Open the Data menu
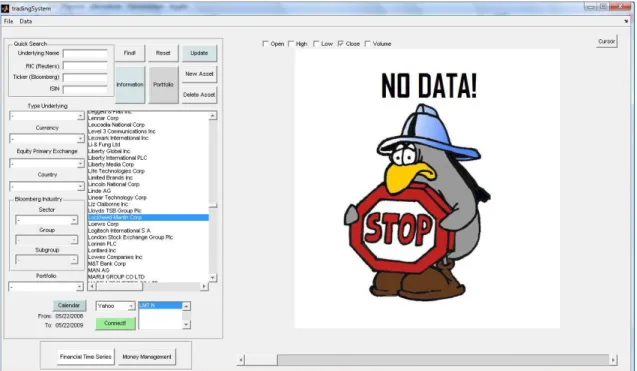Image resolution: width=637 pixels, height=371 pixels. pos(26,22)
